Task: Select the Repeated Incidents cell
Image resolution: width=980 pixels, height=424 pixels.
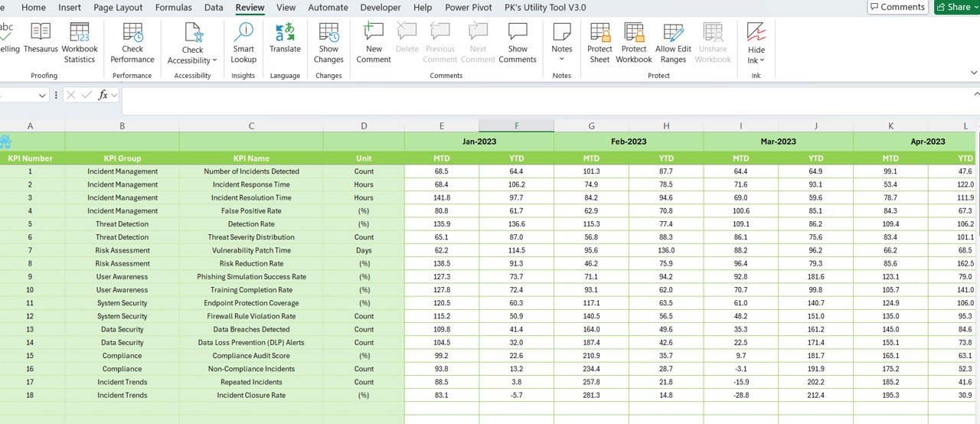Action: click(x=251, y=382)
